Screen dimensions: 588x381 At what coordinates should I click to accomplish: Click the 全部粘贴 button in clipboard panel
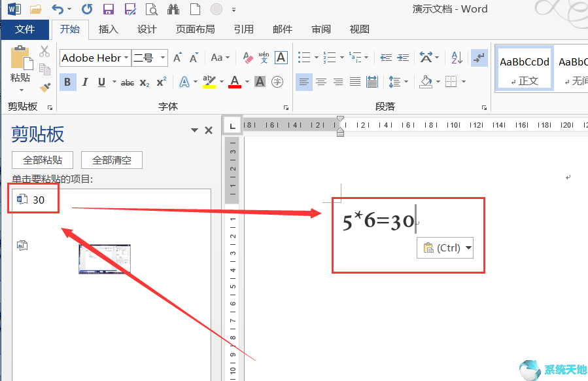pyautogui.click(x=42, y=160)
